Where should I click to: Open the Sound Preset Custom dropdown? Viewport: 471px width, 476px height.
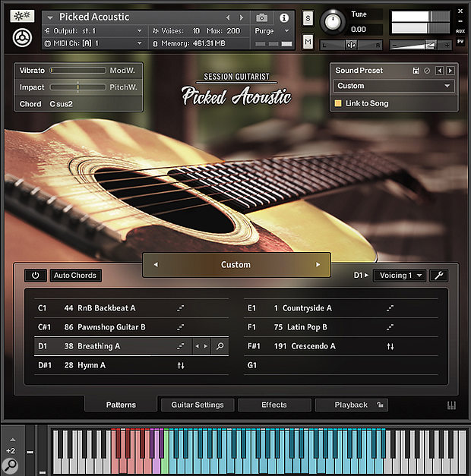(394, 86)
